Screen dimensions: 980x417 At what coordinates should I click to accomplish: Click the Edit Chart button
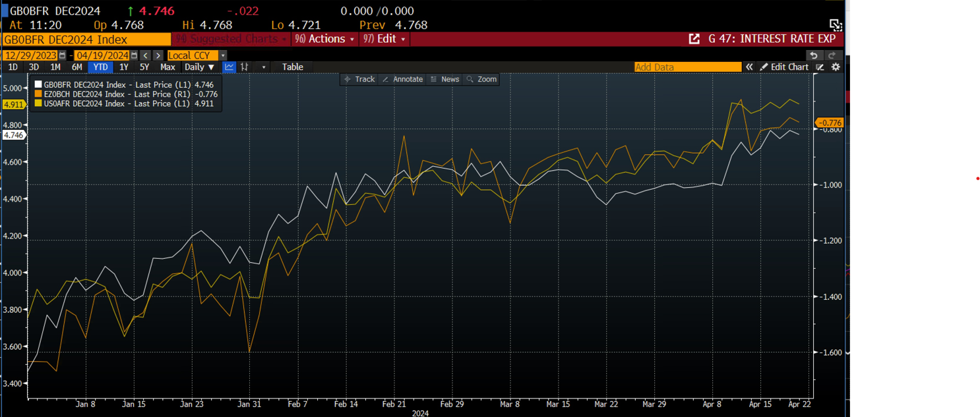coord(784,67)
